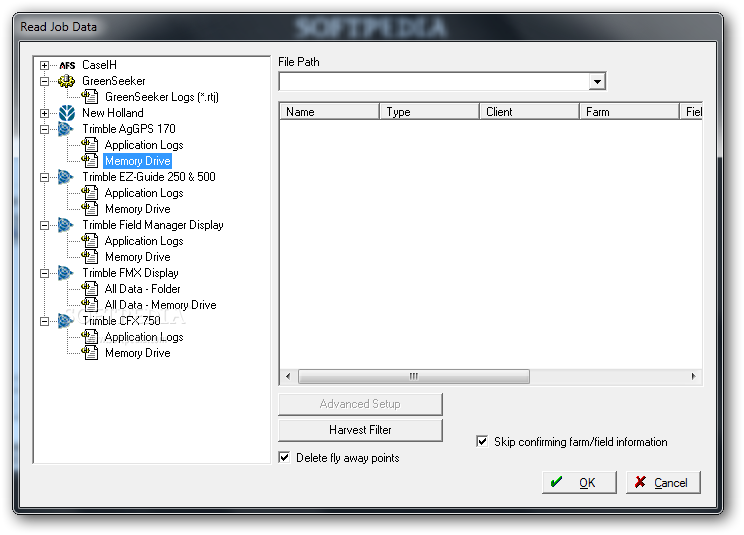Screen dimensions: 744x535
Task: Select the highlighted Memory Drive label
Action: (138, 161)
